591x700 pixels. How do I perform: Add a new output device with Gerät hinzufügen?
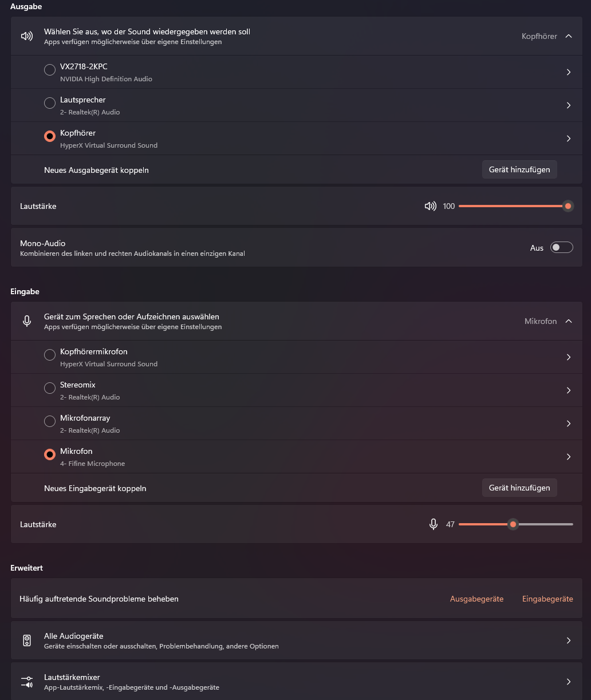point(519,169)
